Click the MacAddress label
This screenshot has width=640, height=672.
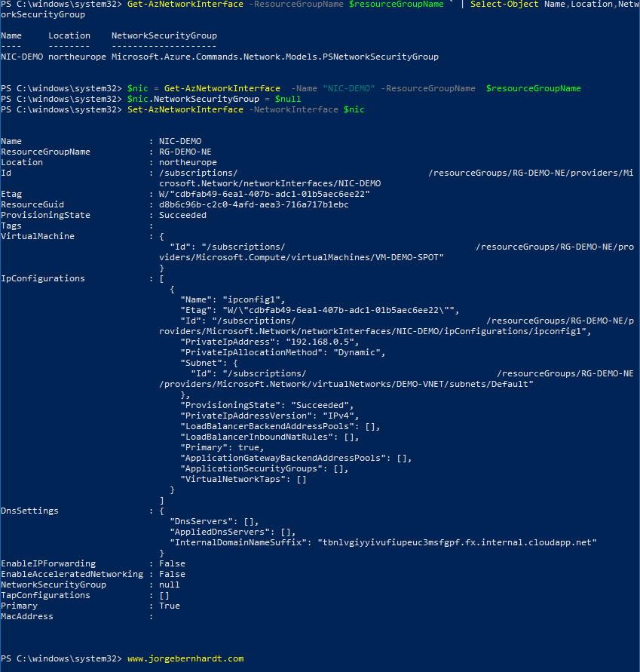pyautogui.click(x=27, y=616)
